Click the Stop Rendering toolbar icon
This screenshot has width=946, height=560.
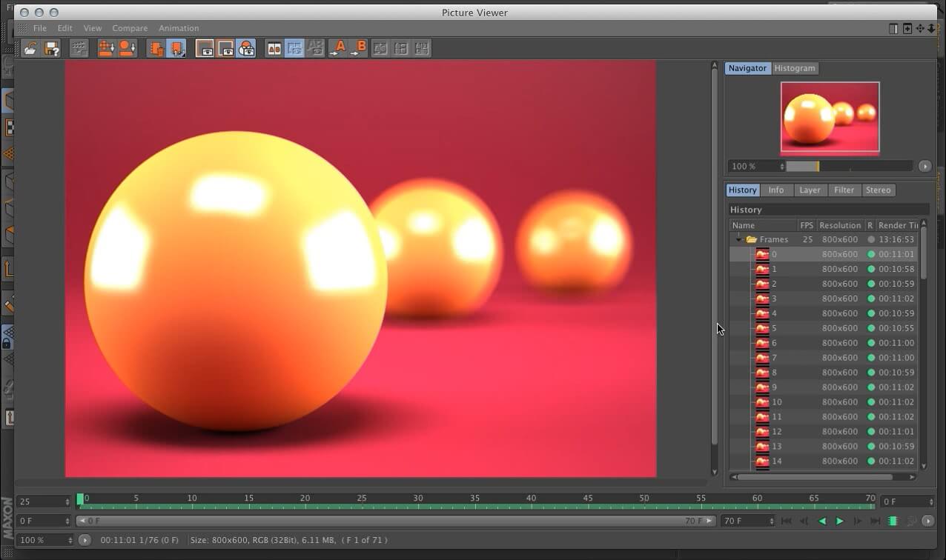(79, 49)
